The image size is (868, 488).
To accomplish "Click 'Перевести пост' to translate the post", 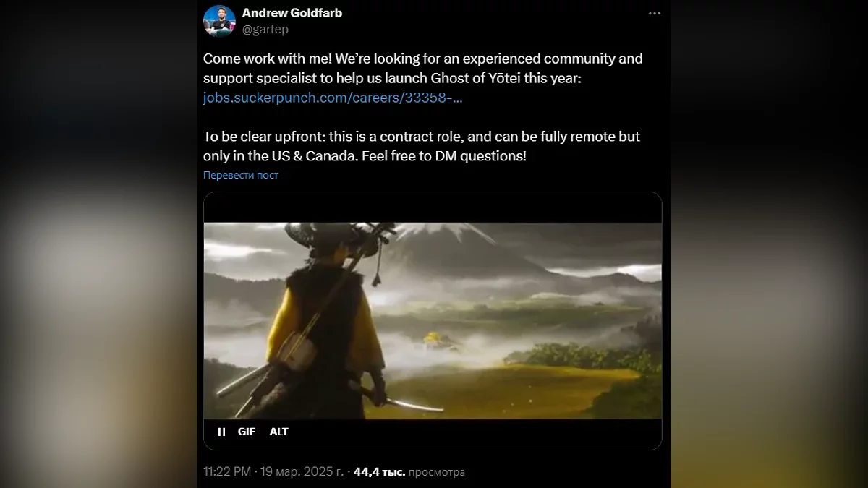I will (x=241, y=175).
